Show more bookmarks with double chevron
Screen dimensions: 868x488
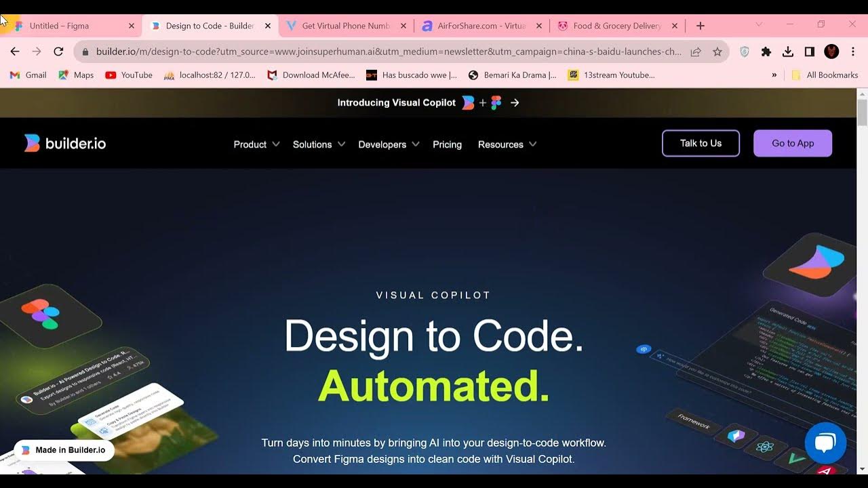[x=774, y=75]
